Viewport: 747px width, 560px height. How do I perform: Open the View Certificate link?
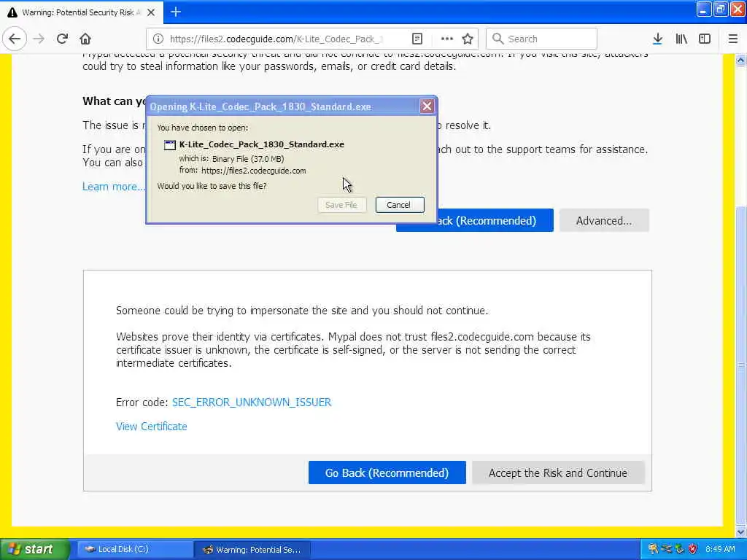(x=152, y=426)
